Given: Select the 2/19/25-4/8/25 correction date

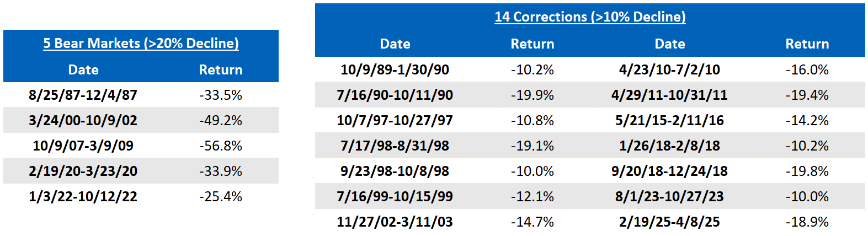Looking at the screenshot, I should click(669, 222).
